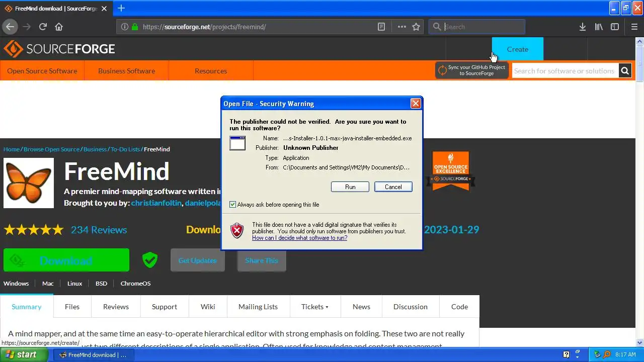Click the green padlock security icon
Viewport: 644px width, 362px height.
135,27
